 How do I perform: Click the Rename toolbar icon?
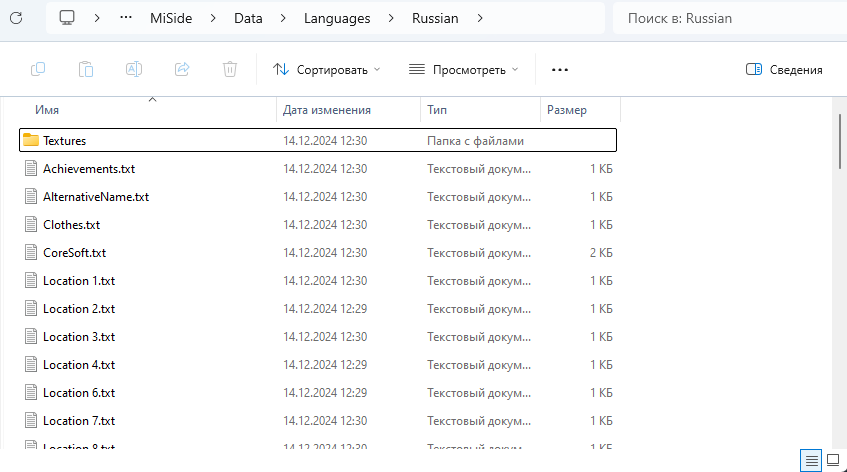[133, 69]
